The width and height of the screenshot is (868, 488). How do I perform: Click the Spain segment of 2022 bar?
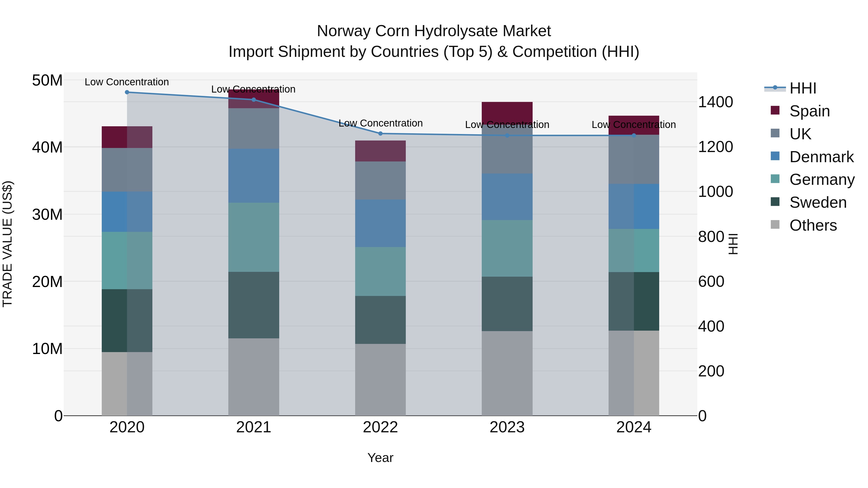380,151
